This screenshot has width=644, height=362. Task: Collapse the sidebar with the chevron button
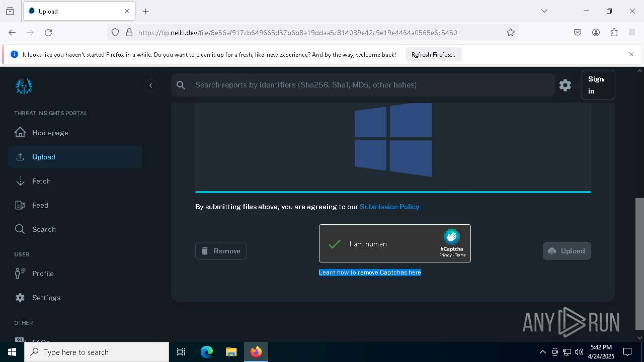(x=150, y=85)
